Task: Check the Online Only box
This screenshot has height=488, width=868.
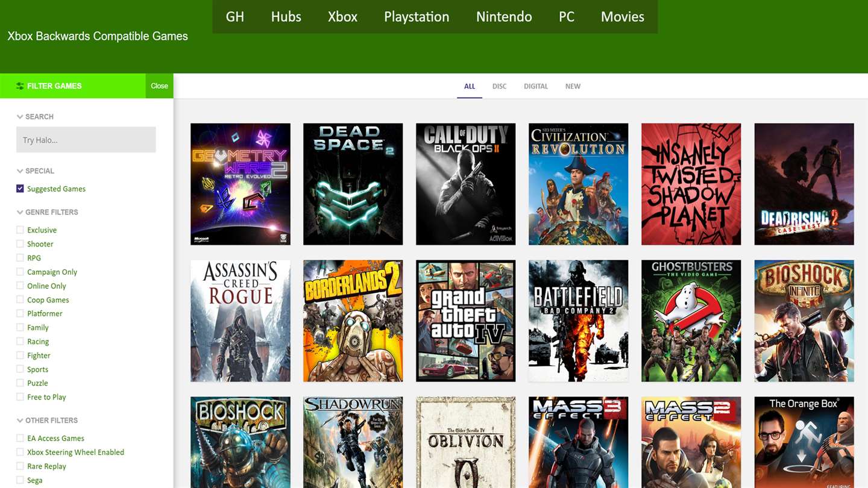Action: pos(20,286)
